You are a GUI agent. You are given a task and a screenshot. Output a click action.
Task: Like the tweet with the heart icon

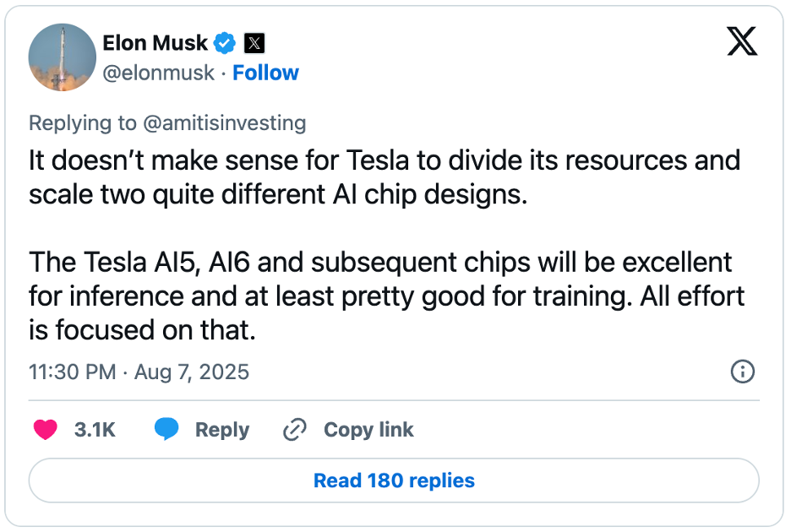45,430
